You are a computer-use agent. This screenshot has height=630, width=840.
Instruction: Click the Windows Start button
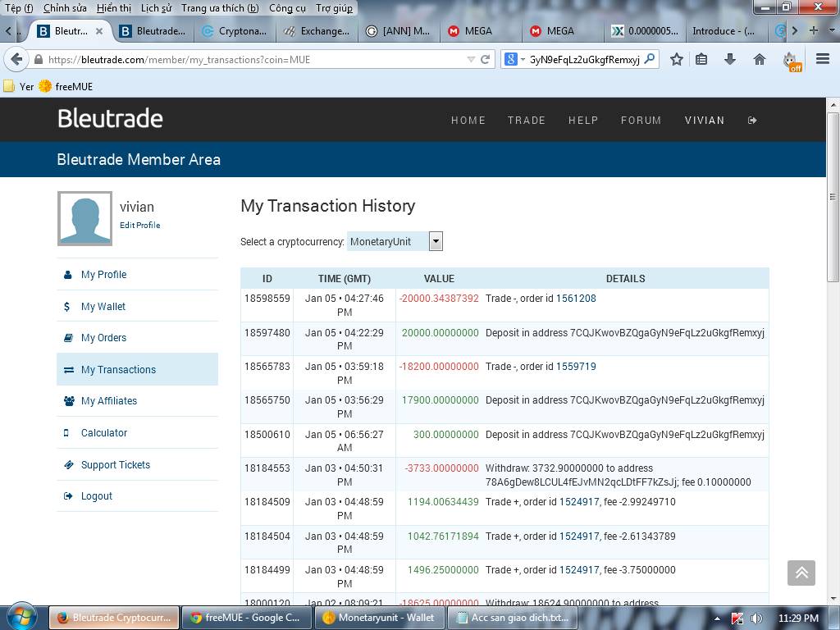pyautogui.click(x=21, y=617)
